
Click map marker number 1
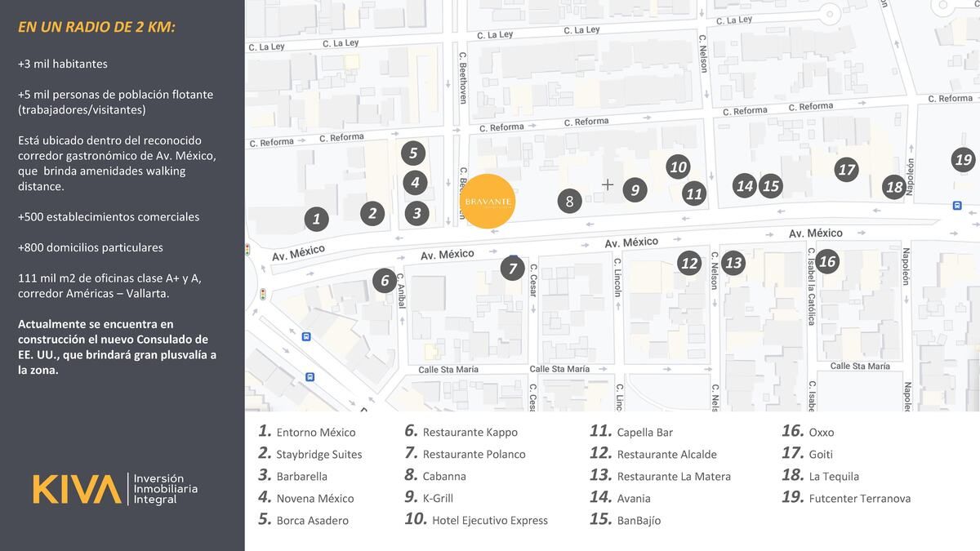[x=316, y=219]
